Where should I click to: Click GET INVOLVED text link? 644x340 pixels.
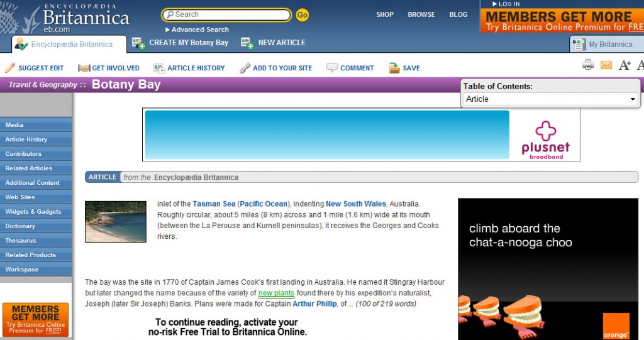[116, 68]
